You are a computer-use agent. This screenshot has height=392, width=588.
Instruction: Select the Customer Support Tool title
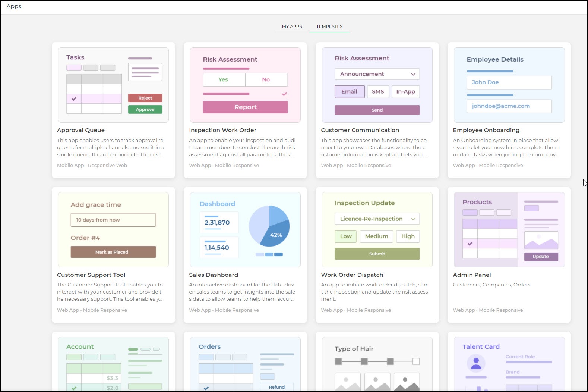(91, 275)
